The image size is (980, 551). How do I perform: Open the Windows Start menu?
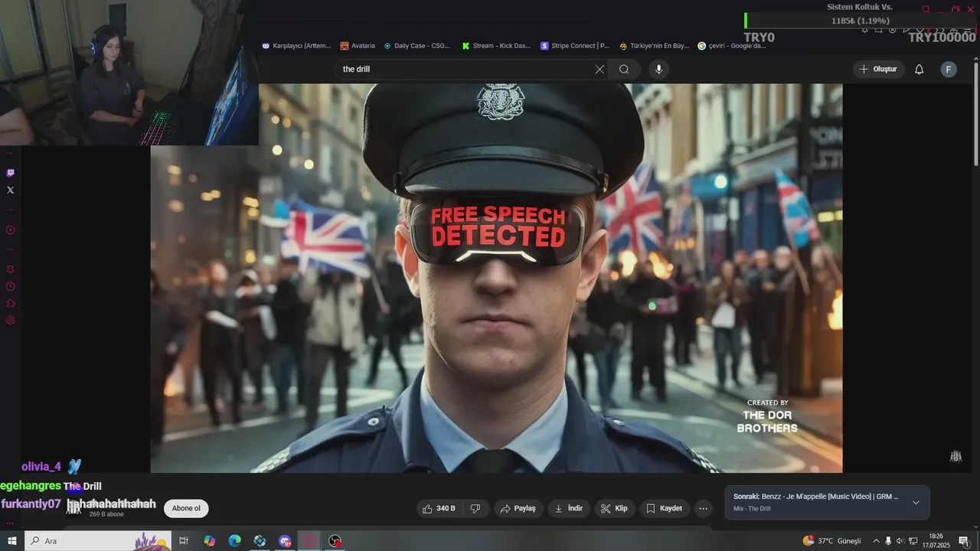tap(11, 541)
